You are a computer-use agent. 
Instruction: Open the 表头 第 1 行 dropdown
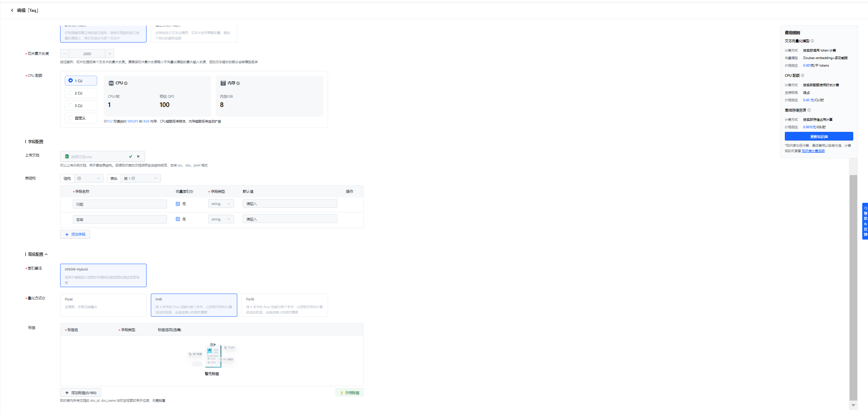coord(140,178)
